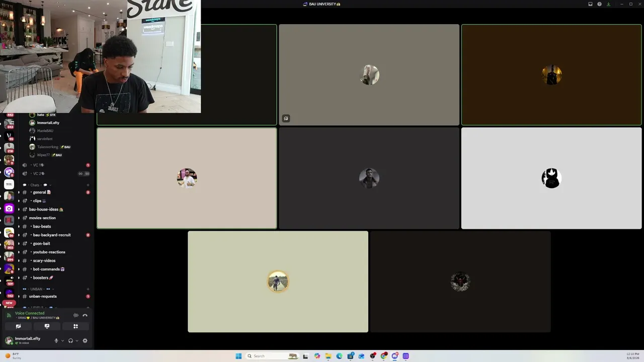Open noise suppression settings icon
This screenshot has width=644, height=362.
76,315
